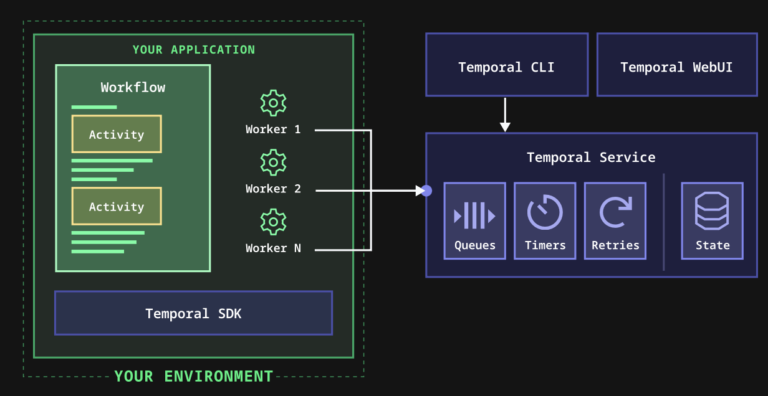The width and height of the screenshot is (768, 396).
Task: Click the Retries circular arrow icon
Action: point(615,213)
